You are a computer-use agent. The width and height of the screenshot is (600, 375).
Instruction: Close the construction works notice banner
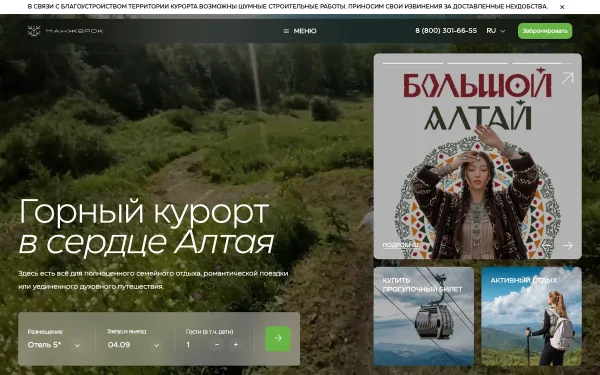pyautogui.click(x=562, y=7)
